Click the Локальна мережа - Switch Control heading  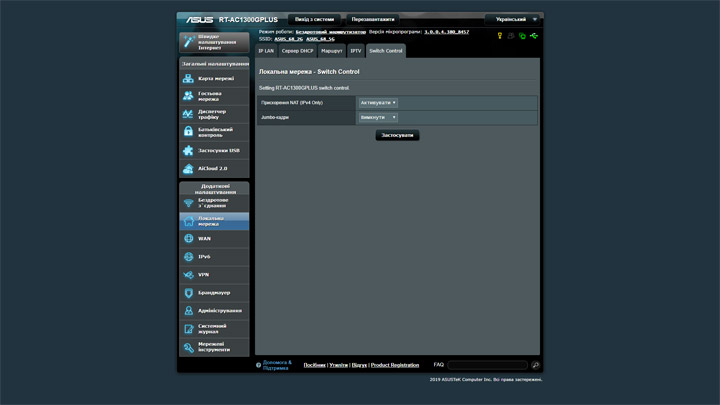309,72
